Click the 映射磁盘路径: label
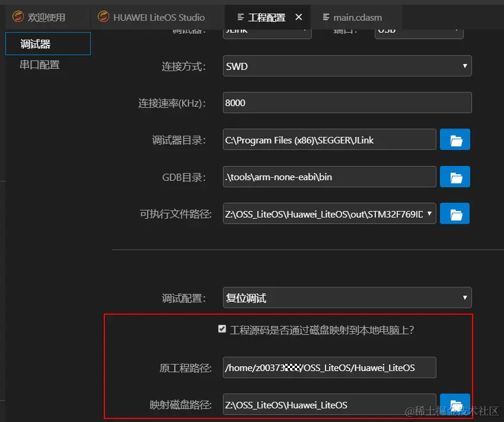The height and width of the screenshot is (422, 504). tap(181, 405)
